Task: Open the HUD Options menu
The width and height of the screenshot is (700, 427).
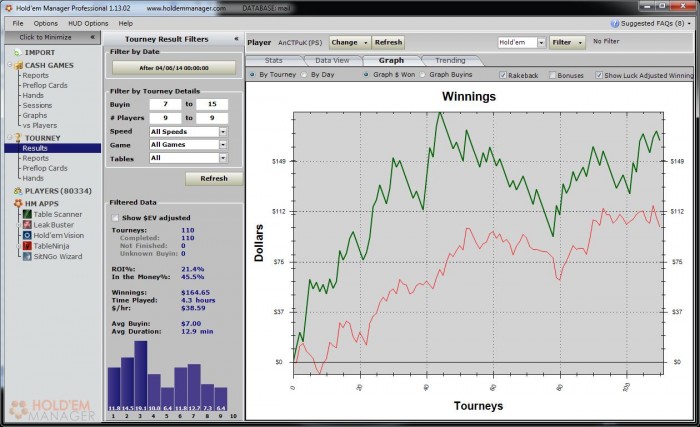Action: tap(88, 23)
